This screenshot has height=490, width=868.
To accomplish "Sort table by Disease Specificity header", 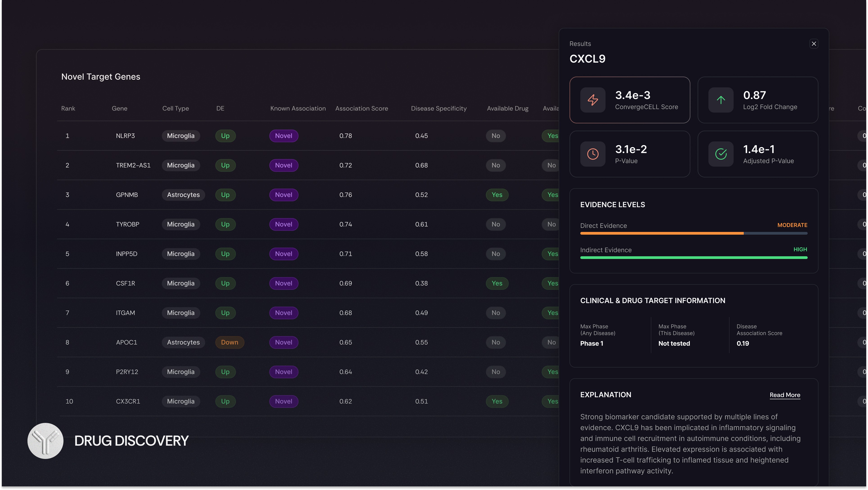I will [x=438, y=109].
